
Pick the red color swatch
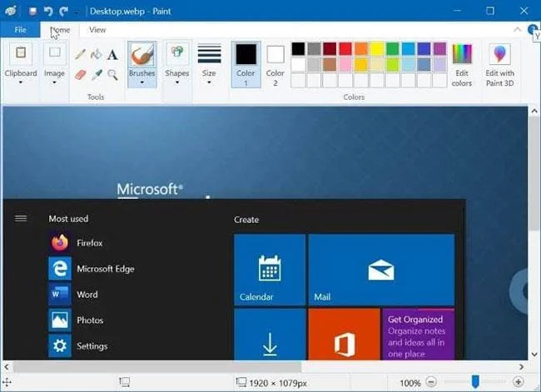pos(345,49)
